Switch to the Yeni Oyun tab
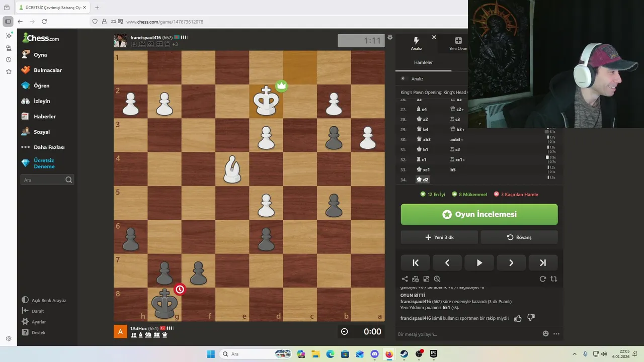Image resolution: width=644 pixels, height=362 pixels. (x=458, y=44)
